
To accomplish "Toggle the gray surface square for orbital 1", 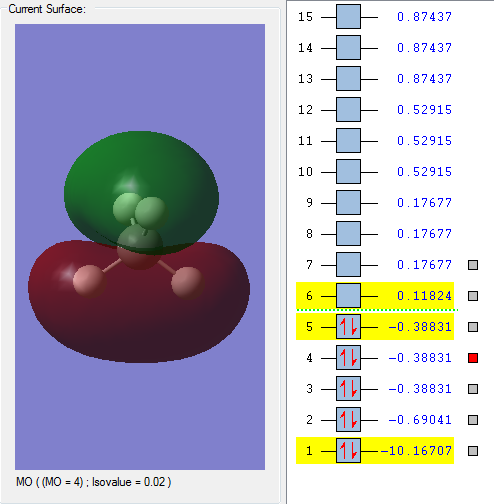I will click(473, 451).
